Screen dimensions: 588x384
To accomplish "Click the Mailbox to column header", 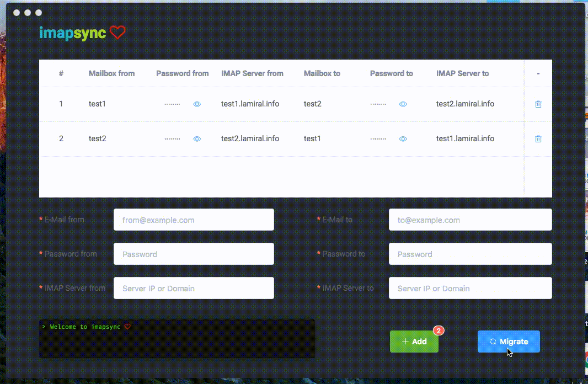I will click(x=322, y=73).
